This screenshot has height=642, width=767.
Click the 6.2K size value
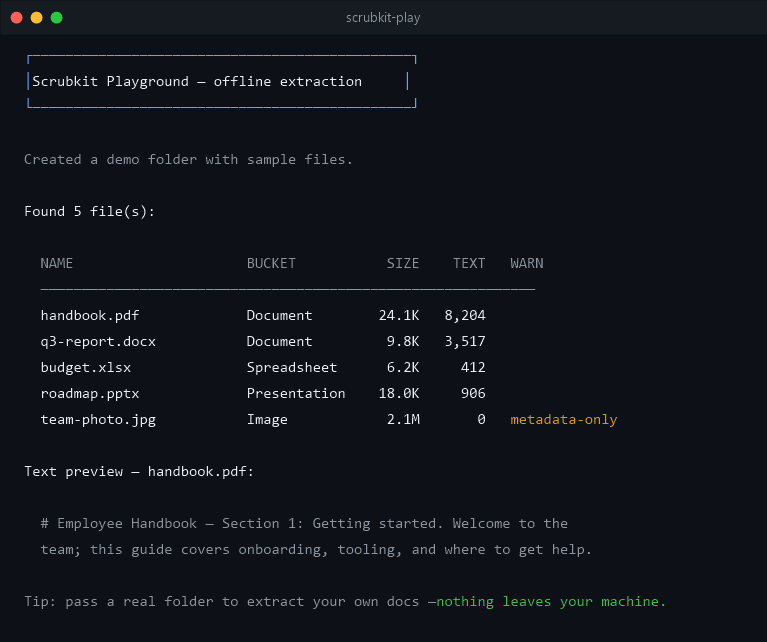403,367
